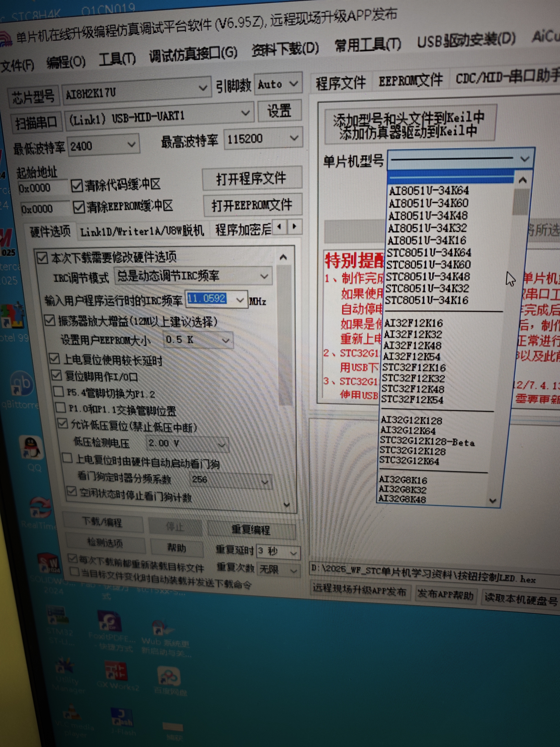Image resolution: width=560 pixels, height=747 pixels.
Task: Open the EEPROM size 0.5 K dropdown
Action: click(x=226, y=340)
